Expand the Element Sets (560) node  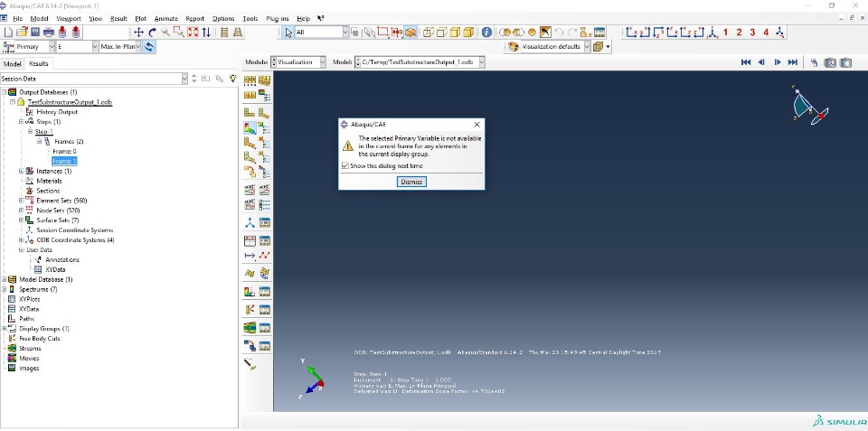click(x=22, y=201)
